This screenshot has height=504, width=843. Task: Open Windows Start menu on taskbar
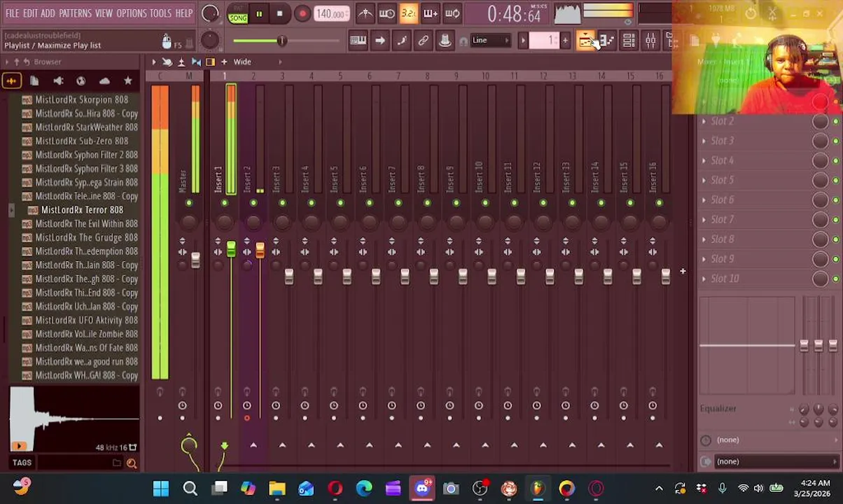point(161,489)
